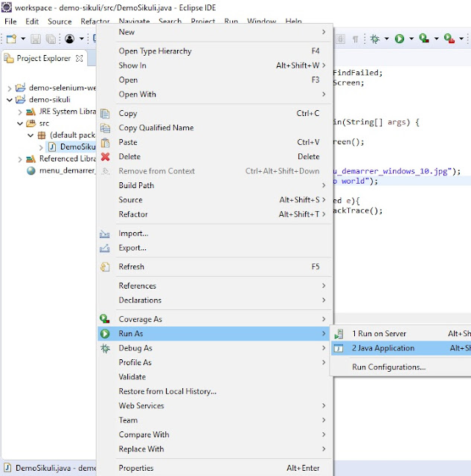Click the Debug As bug icon
The width and height of the screenshot is (471, 476).
105,348
